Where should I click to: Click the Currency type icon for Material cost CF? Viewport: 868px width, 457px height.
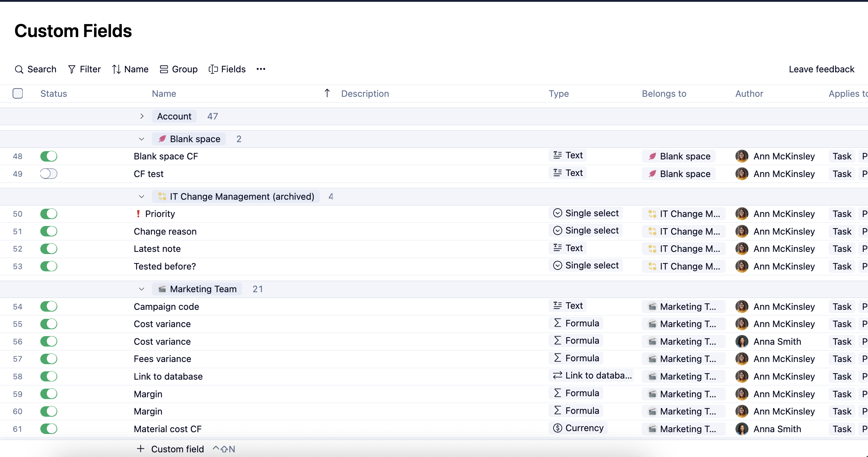click(x=558, y=428)
